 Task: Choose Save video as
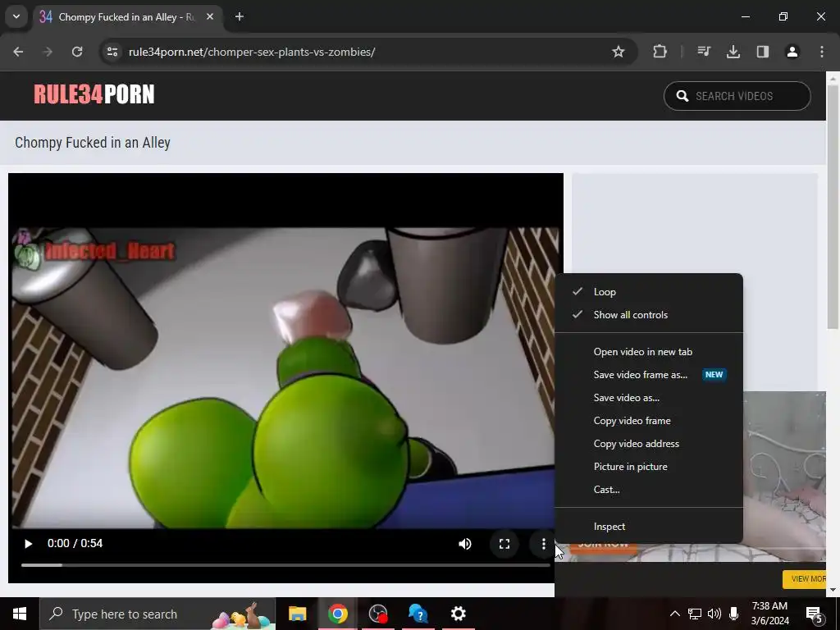(x=649, y=398)
